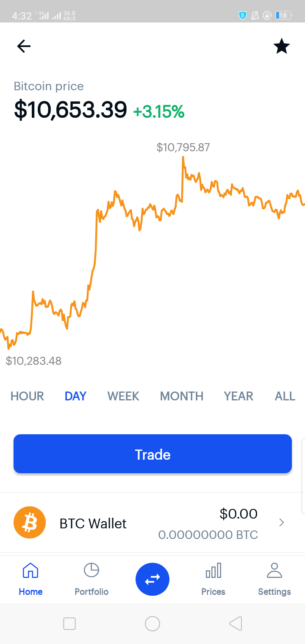Tap the Android recent apps square button

pos(69,624)
